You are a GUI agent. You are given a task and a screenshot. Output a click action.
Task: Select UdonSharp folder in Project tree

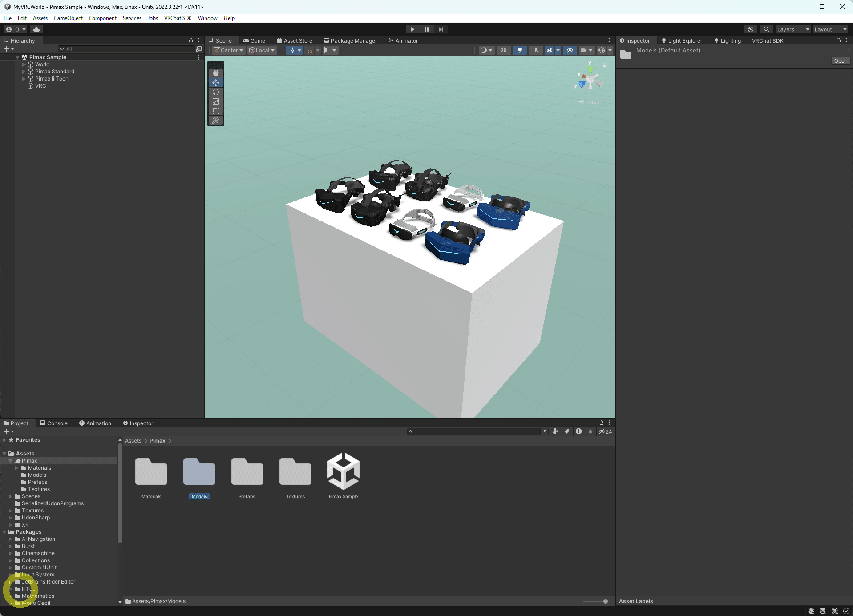tap(36, 518)
